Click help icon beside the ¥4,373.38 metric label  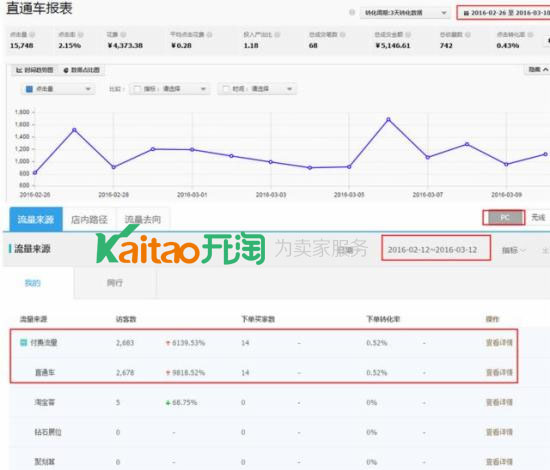pyautogui.click(x=123, y=34)
